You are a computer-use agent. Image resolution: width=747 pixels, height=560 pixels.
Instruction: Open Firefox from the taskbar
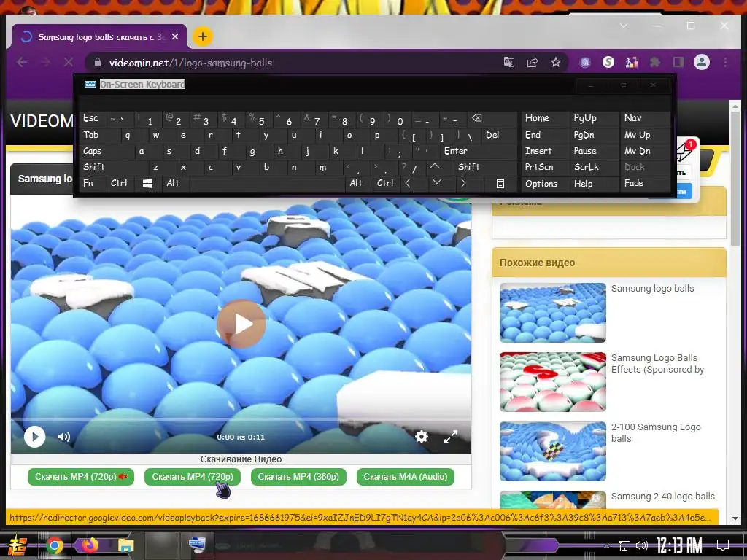[90, 545]
